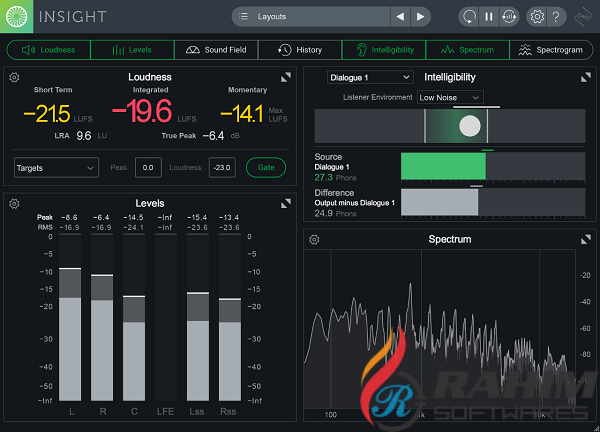This screenshot has width=600, height=432.
Task: Click the R channel level meter
Action: point(102,318)
